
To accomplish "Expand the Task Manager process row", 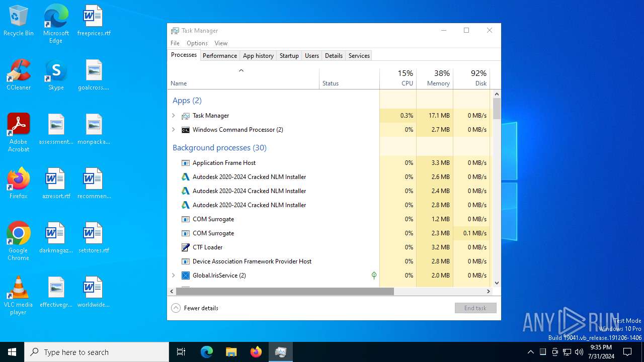I will click(x=174, y=116).
